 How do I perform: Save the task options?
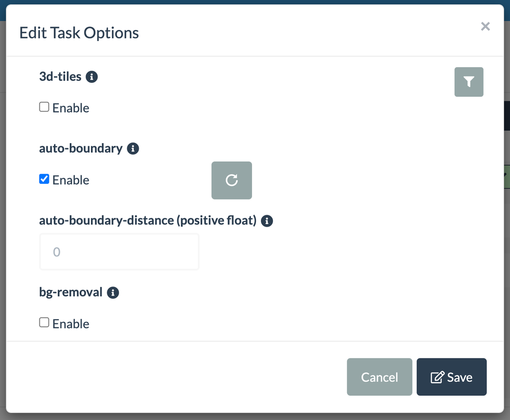[451, 377]
